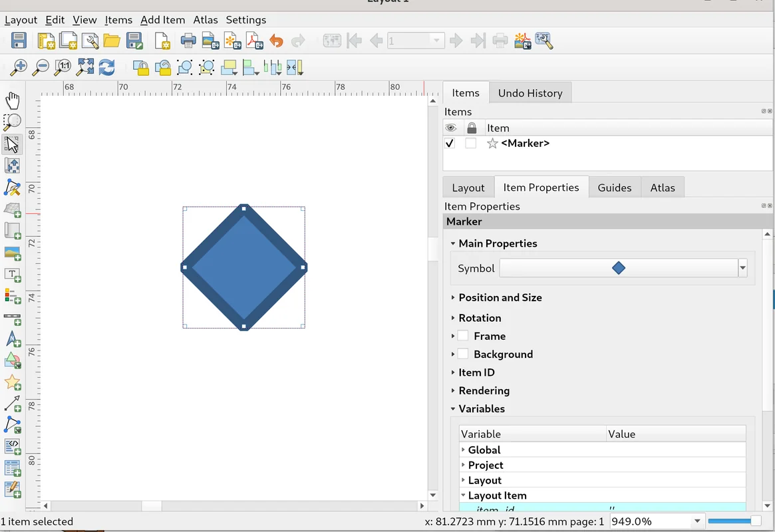Screen dimensions: 775x532
Task: Open the Atlas menu
Action: [206, 20]
